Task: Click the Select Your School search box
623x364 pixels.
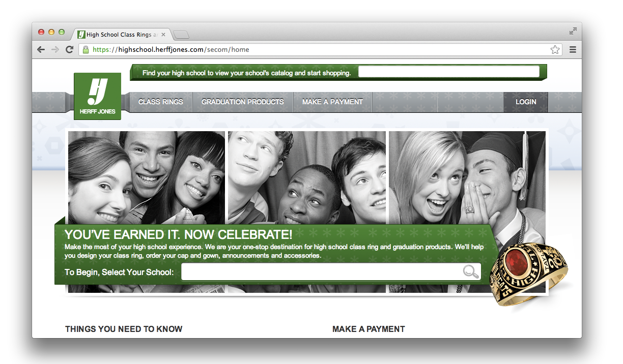Action: point(331,272)
